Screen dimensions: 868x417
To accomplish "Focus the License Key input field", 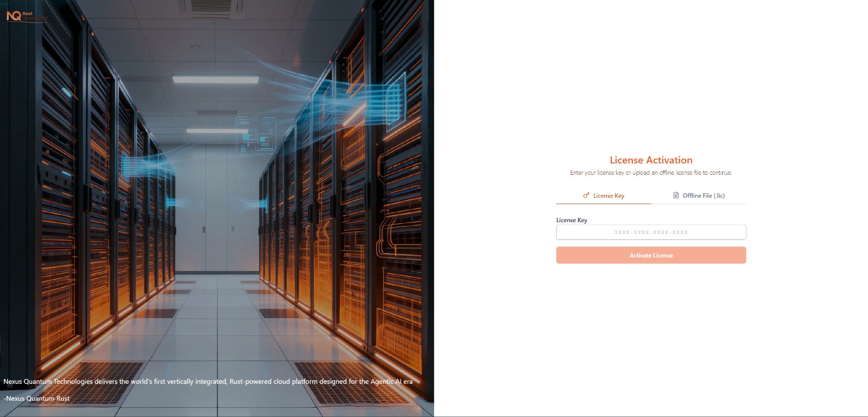I will coord(651,232).
